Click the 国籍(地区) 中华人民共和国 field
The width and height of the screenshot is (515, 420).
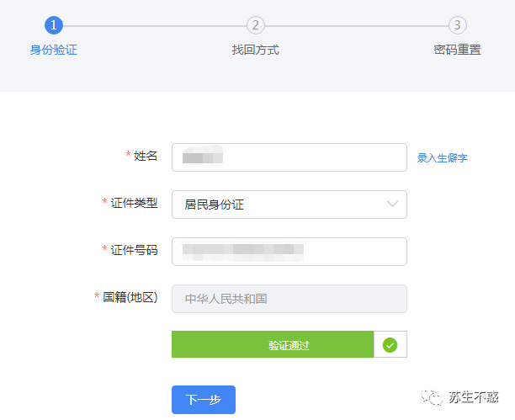click(289, 298)
